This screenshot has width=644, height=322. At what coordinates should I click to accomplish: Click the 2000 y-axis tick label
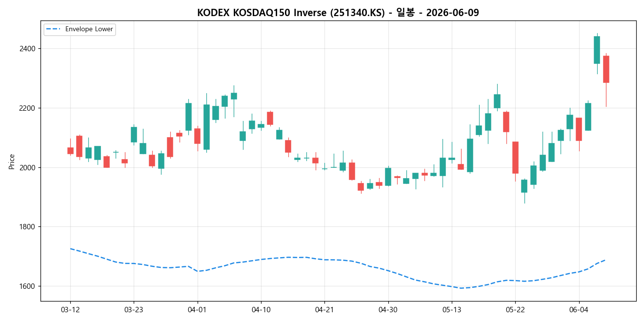pyautogui.click(x=27, y=167)
